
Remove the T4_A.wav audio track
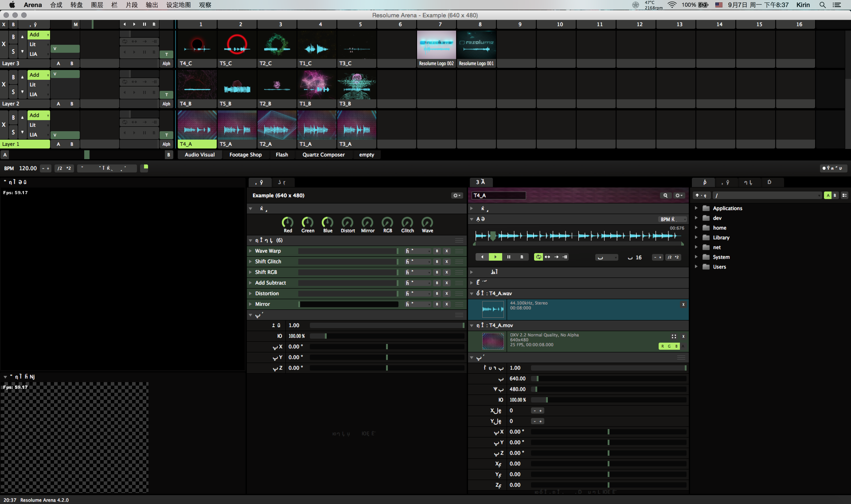click(x=683, y=305)
